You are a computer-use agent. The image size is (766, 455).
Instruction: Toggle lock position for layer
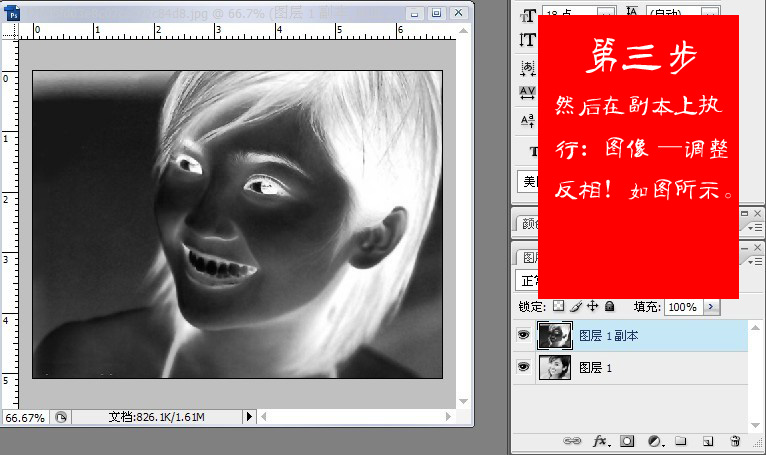591,306
